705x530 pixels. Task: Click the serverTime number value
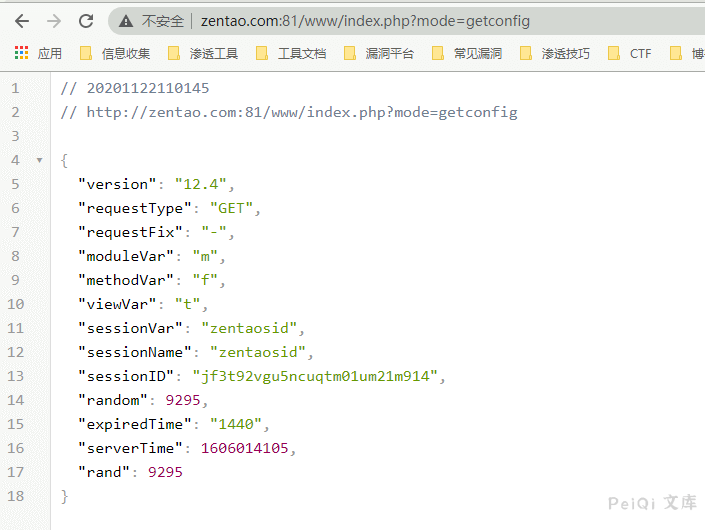[247, 448]
